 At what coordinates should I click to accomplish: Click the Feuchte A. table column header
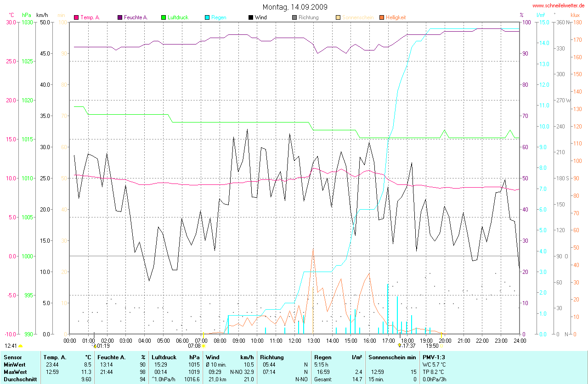[111, 357]
